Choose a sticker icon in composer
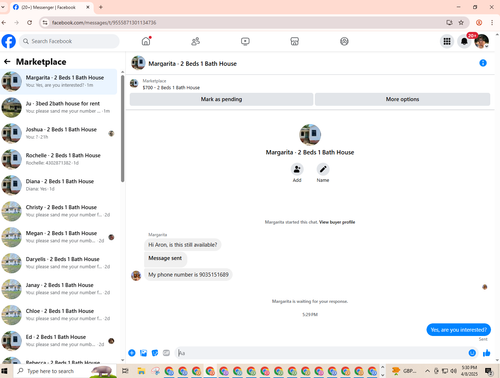Image resolution: width=500 pixels, height=378 pixels. point(155,353)
